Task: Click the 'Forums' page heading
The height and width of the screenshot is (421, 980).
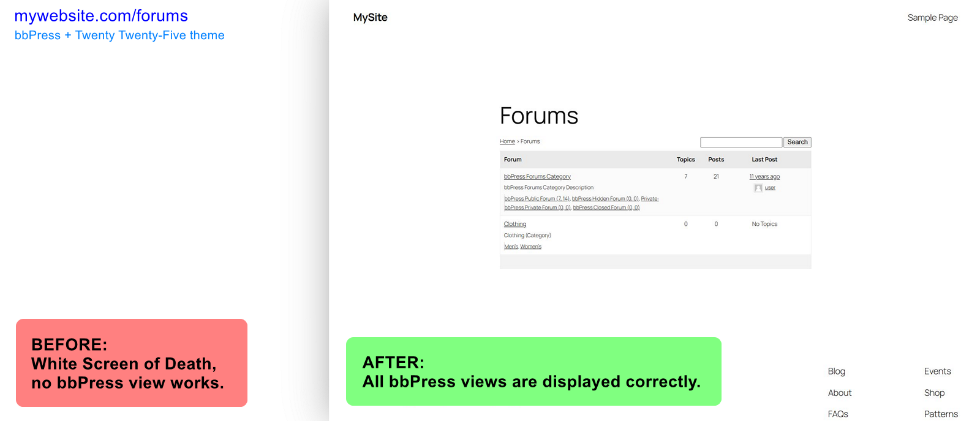Action: click(x=539, y=116)
